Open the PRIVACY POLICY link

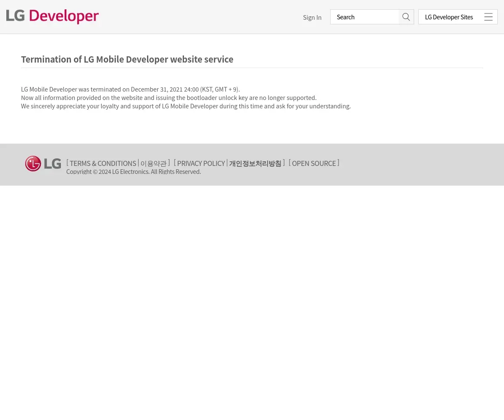coord(201,163)
